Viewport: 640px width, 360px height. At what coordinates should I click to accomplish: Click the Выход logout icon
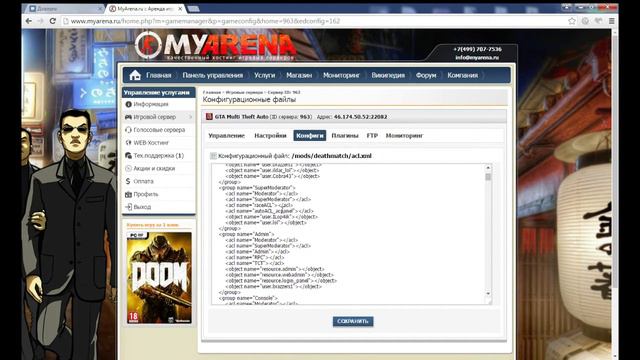coord(128,207)
